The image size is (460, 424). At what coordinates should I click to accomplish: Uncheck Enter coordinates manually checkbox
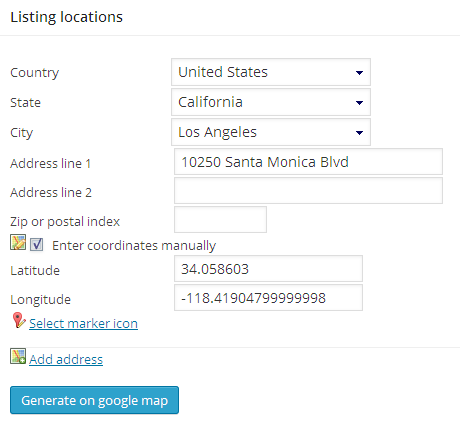click(37, 244)
